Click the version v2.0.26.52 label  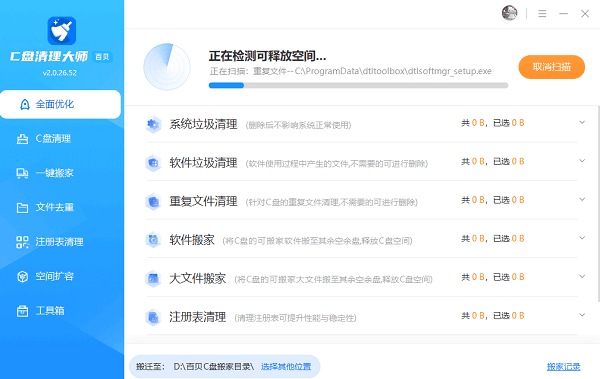point(60,73)
